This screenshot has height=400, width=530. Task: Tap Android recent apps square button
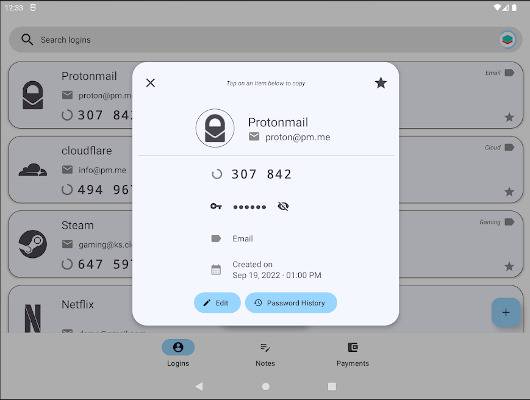[x=332, y=386]
